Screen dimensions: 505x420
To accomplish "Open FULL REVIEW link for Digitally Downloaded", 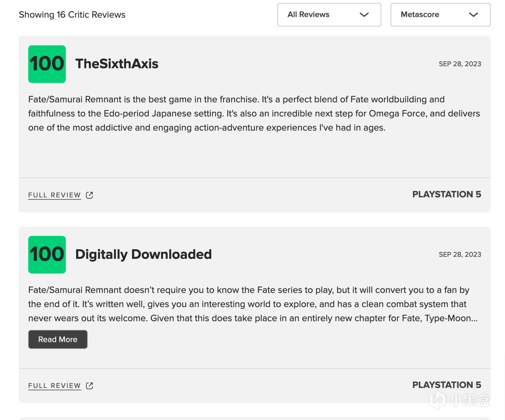I will (55, 386).
